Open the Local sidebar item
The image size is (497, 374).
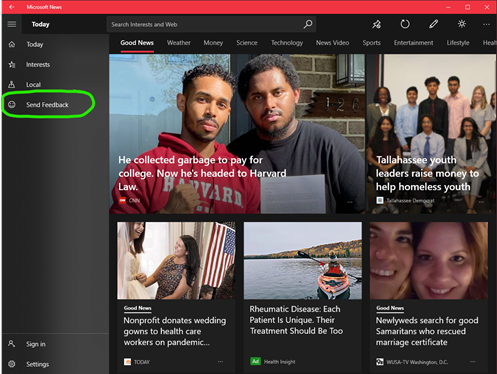(x=55, y=84)
